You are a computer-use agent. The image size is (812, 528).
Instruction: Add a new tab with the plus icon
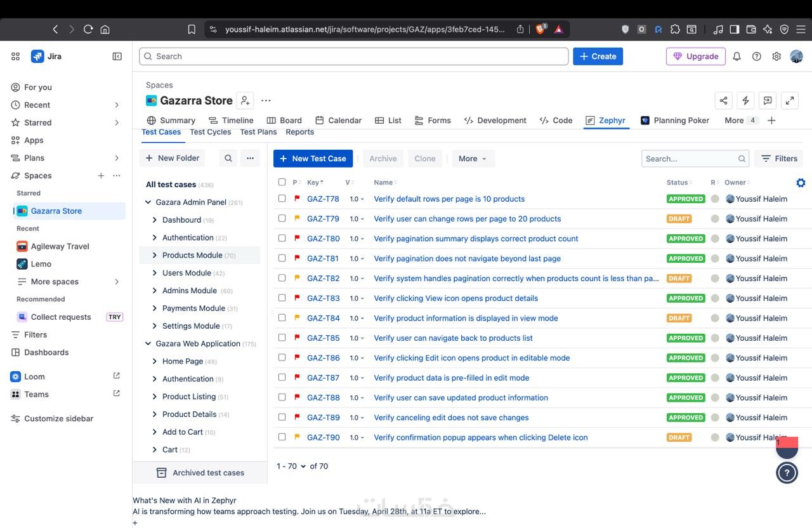(x=771, y=121)
